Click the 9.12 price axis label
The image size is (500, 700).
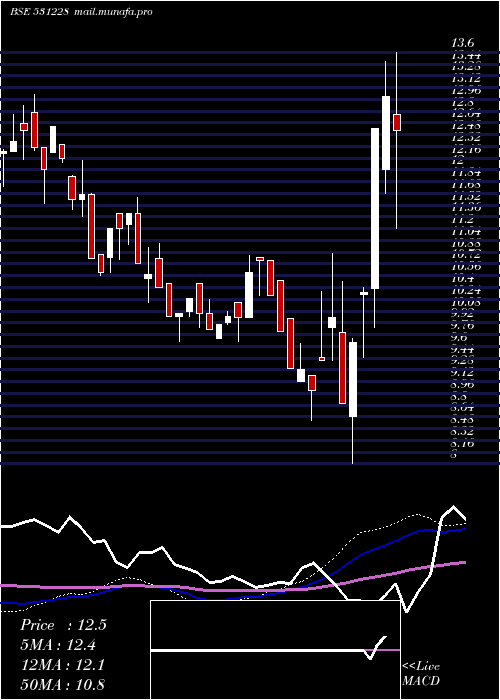tap(463, 372)
